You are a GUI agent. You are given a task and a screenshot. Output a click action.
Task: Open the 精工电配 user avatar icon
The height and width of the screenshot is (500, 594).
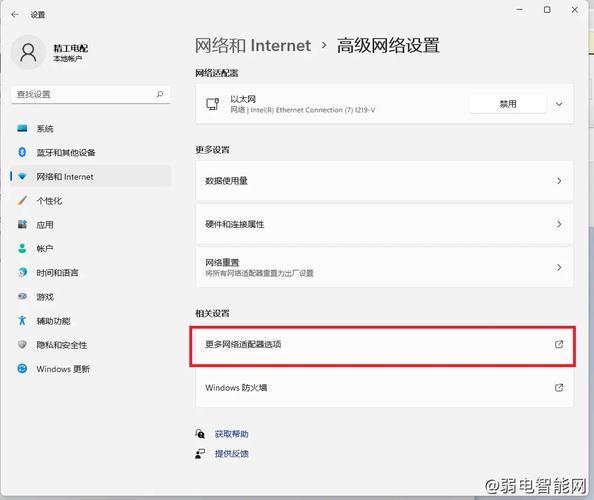click(x=28, y=52)
